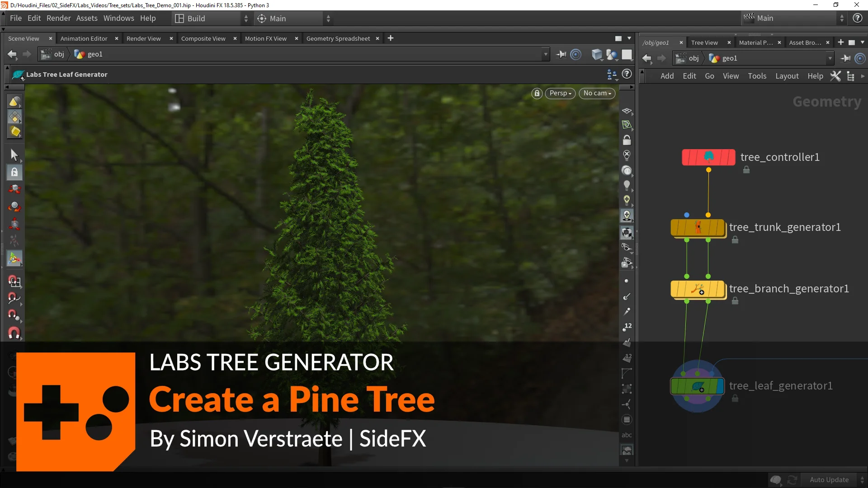The height and width of the screenshot is (488, 868).
Task: Select the tree_trunk_generator1 node
Action: coord(698,227)
